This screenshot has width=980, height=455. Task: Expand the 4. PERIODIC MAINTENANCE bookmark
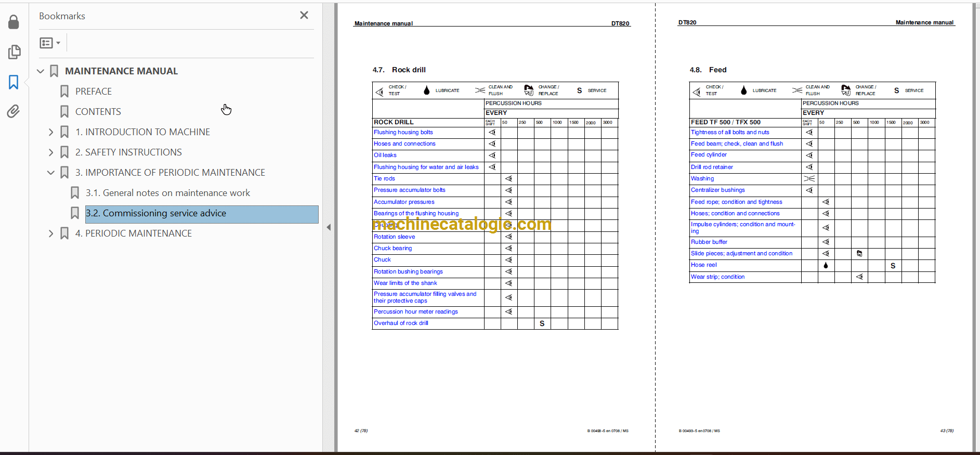click(51, 233)
